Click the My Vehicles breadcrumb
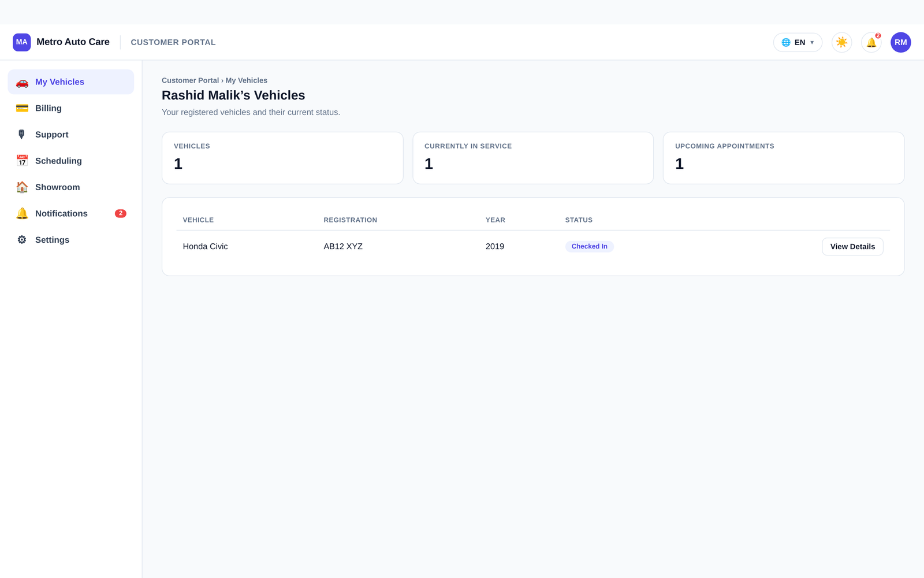This screenshot has height=578, width=924. (x=246, y=80)
